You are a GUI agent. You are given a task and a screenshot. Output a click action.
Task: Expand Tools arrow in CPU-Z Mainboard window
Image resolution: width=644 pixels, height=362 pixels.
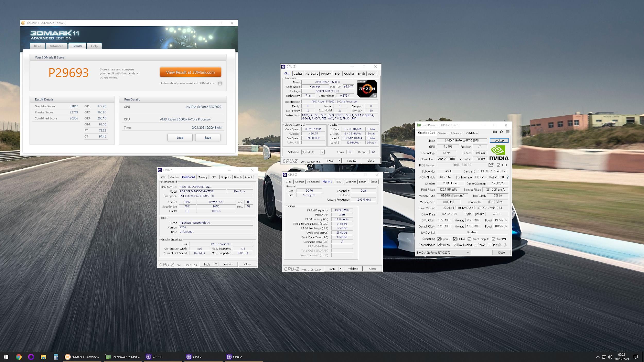tap(216, 264)
